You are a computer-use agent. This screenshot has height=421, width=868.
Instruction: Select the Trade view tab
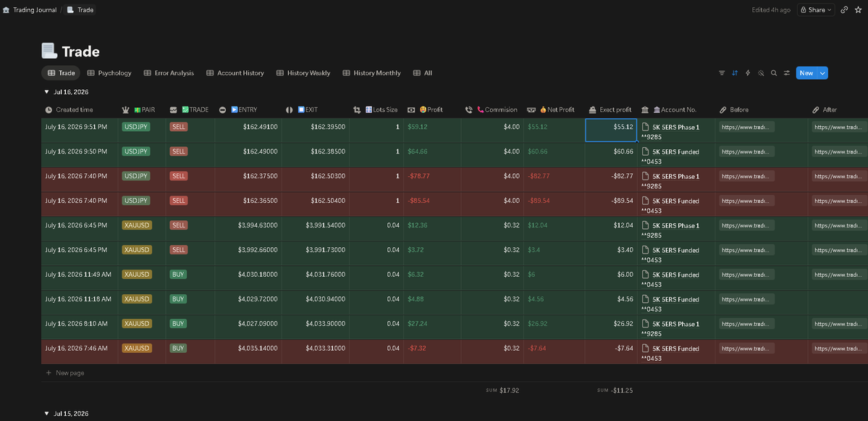tap(61, 73)
